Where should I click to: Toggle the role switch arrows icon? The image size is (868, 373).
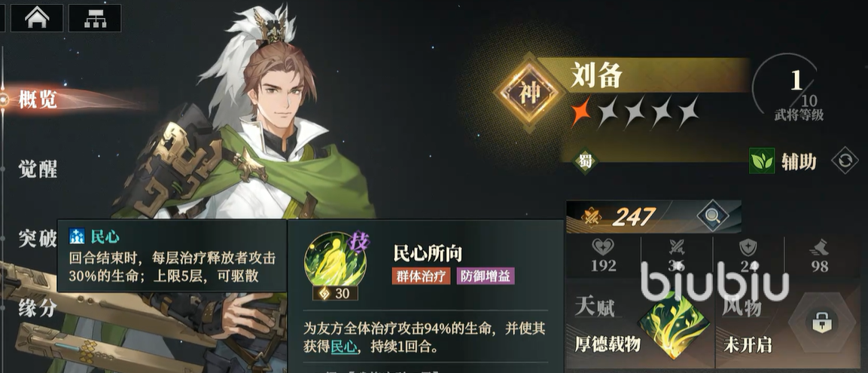click(x=845, y=161)
